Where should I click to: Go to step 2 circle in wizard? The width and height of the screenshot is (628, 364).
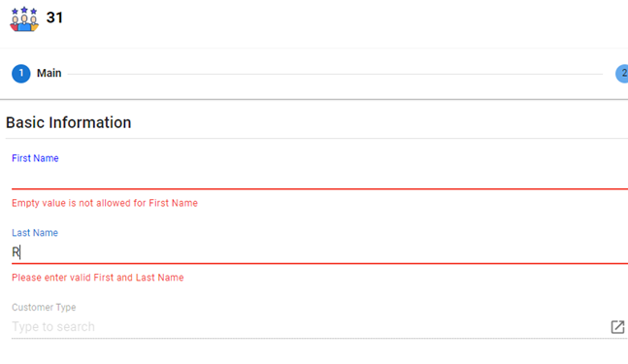(x=622, y=74)
